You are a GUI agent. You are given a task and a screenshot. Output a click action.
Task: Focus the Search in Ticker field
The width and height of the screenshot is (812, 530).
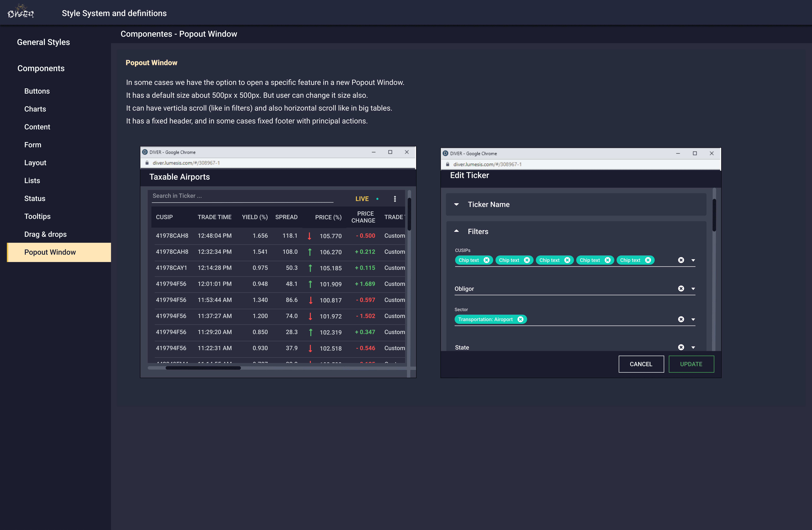[242, 196]
